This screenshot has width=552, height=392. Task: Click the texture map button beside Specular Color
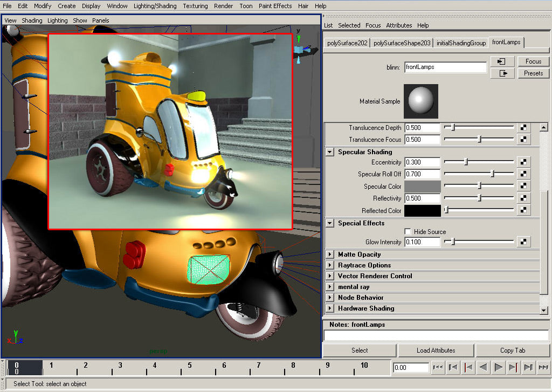(523, 186)
